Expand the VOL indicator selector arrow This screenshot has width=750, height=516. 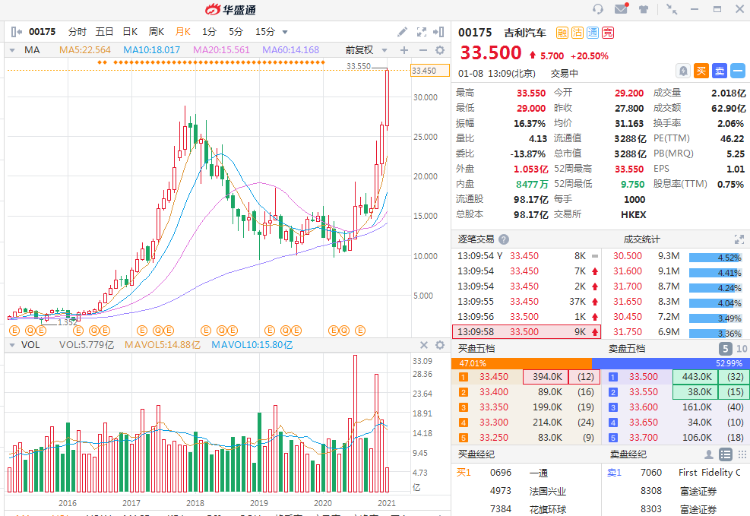[x=12, y=345]
